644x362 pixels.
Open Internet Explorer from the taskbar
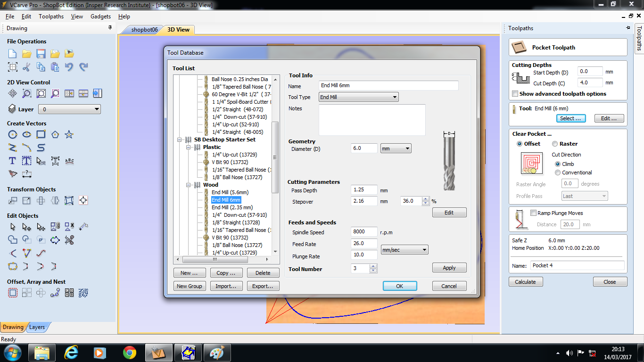point(71,352)
